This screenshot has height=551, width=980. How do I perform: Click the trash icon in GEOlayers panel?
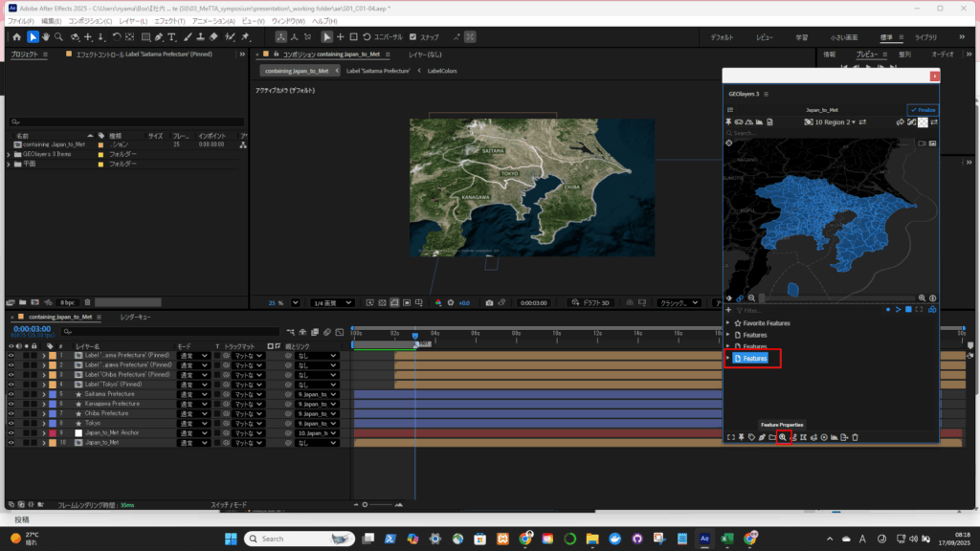856,437
